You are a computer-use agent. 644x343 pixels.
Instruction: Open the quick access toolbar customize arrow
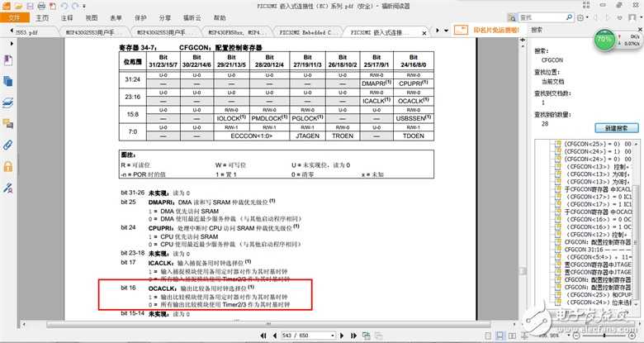pyautogui.click(x=84, y=7)
